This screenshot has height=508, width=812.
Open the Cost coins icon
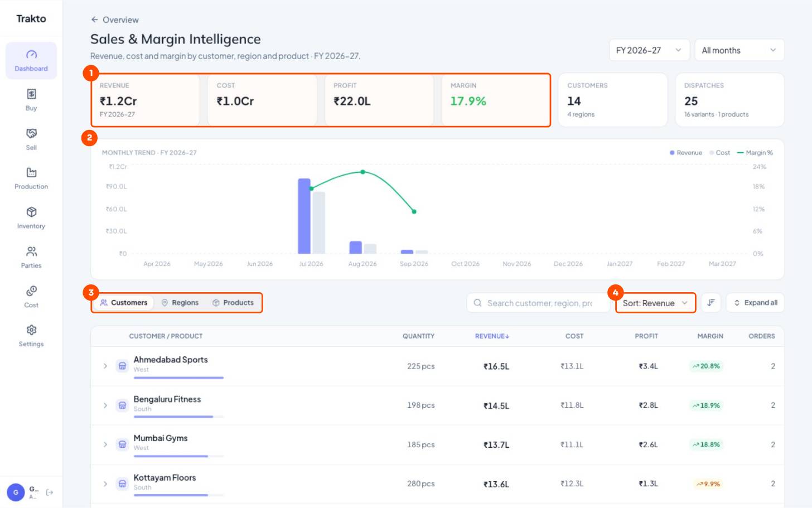pos(31,291)
